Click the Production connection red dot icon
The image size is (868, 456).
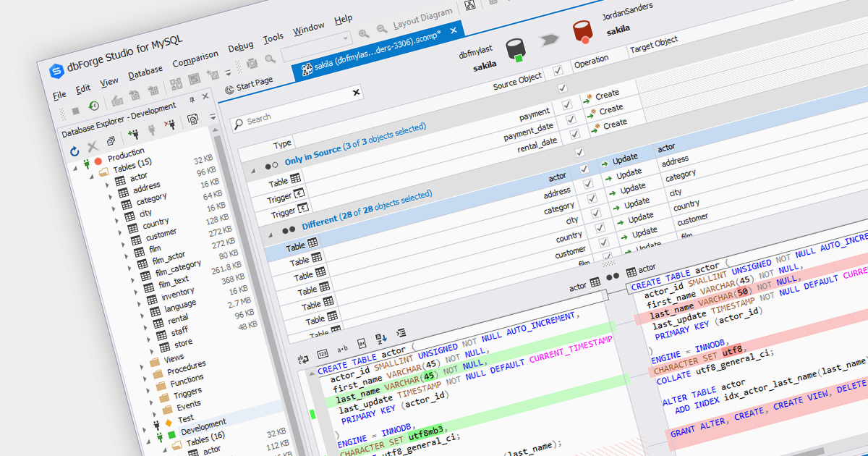click(x=98, y=161)
